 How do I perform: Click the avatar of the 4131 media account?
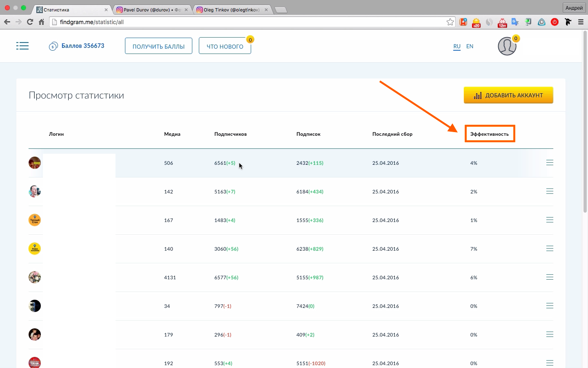point(35,277)
